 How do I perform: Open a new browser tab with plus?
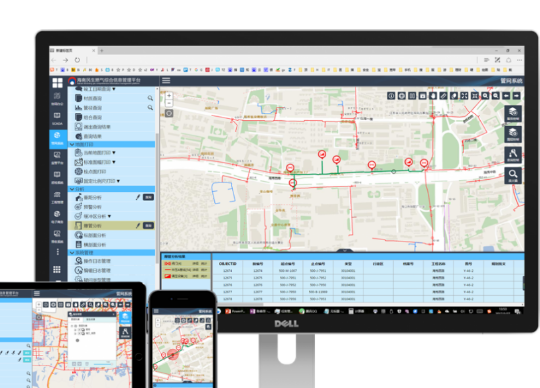(x=102, y=50)
